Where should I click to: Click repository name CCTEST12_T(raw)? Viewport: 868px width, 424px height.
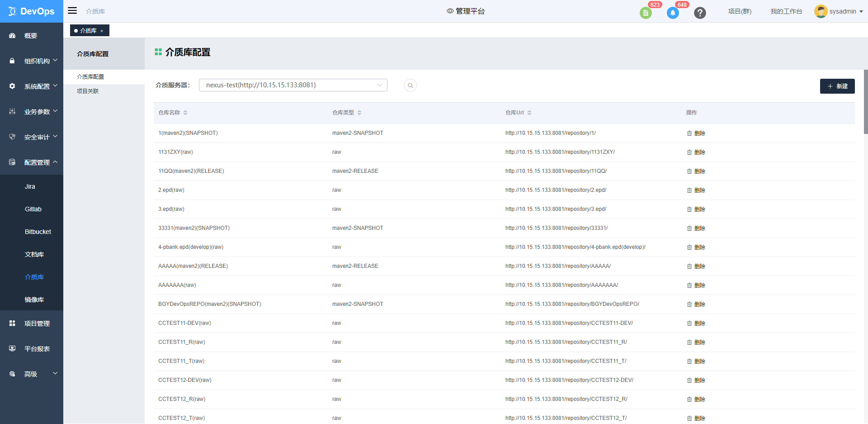[x=181, y=418]
